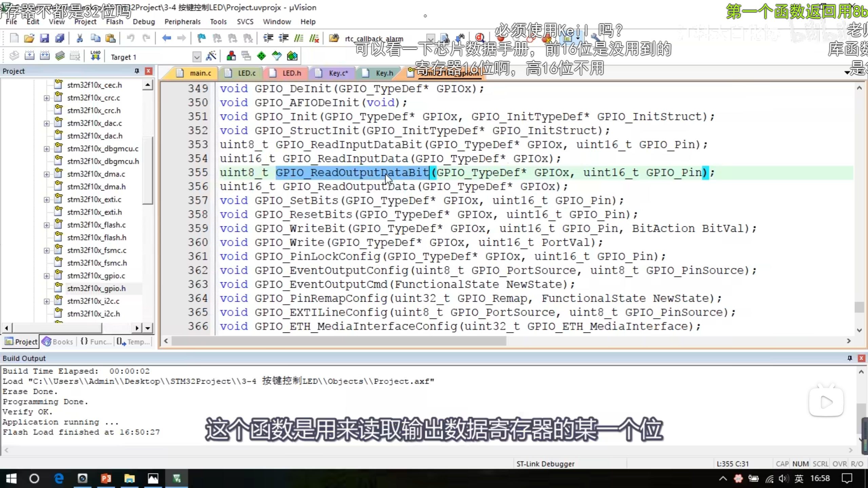Toggle auto-hide pin on Build Output panel

850,358
